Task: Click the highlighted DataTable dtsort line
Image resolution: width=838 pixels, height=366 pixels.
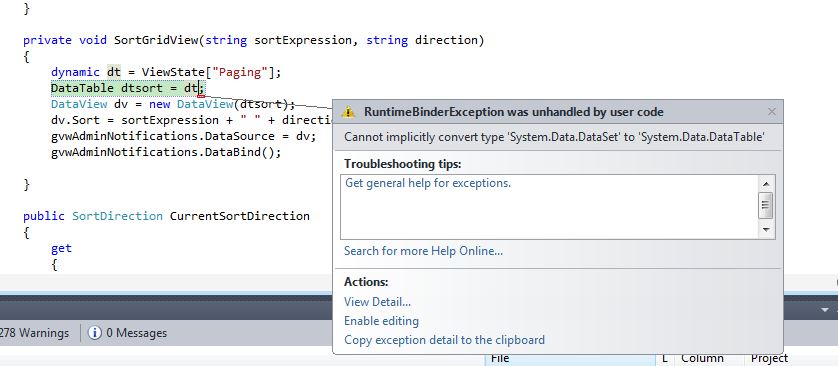Action: [x=128, y=88]
